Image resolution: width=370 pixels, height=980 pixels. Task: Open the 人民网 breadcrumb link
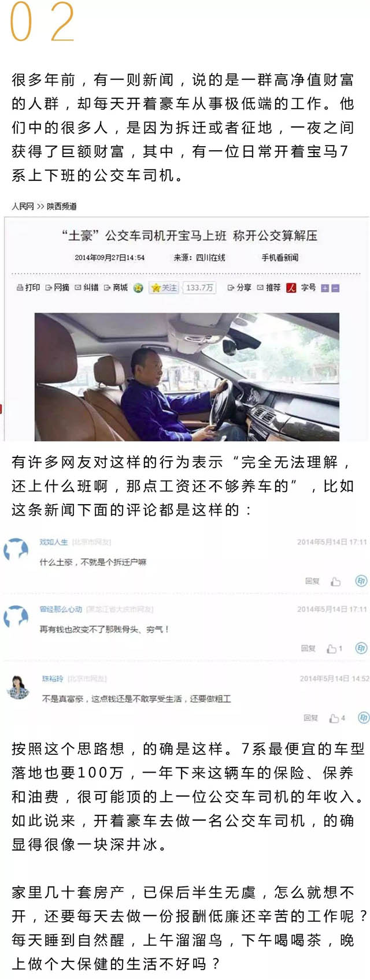[x=23, y=206]
